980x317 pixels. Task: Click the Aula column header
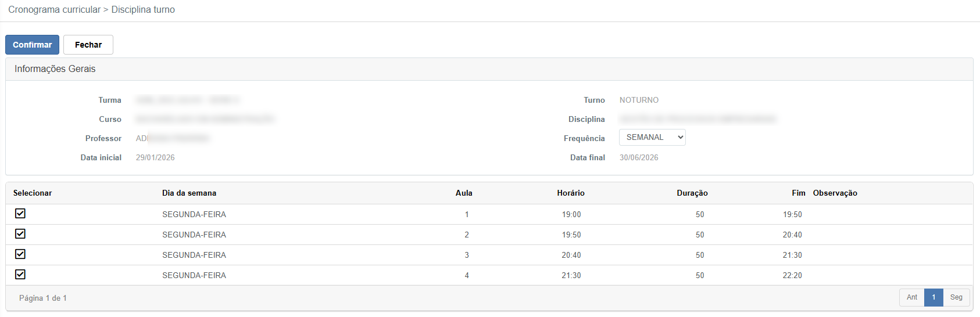click(x=464, y=193)
